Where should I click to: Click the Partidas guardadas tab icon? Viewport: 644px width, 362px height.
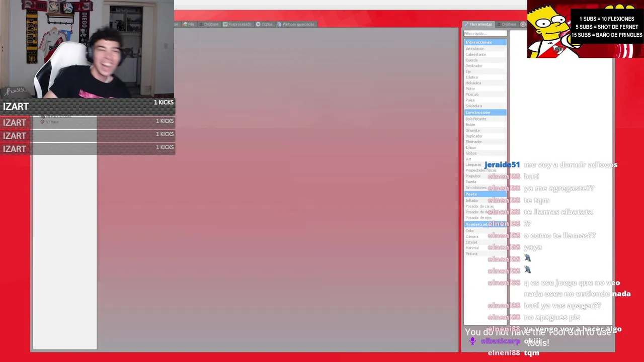pos(280,24)
